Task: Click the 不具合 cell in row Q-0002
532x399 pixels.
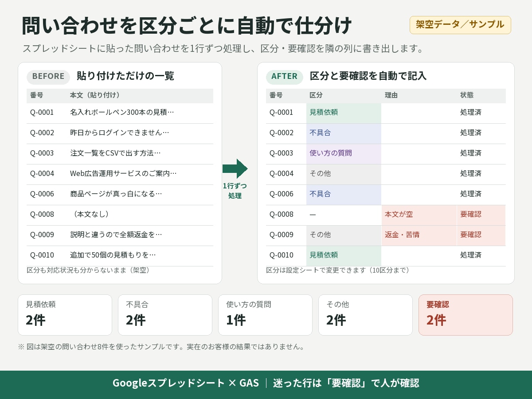Action: click(344, 133)
